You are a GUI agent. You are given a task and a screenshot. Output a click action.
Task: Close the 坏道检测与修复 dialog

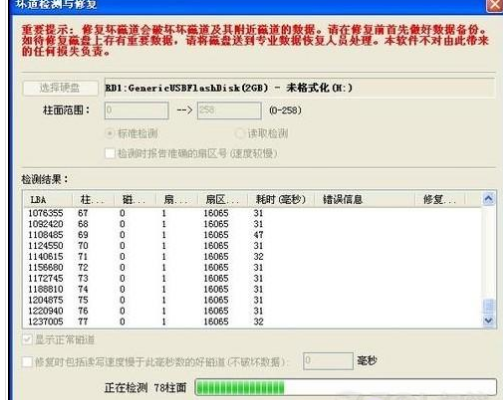point(495,5)
